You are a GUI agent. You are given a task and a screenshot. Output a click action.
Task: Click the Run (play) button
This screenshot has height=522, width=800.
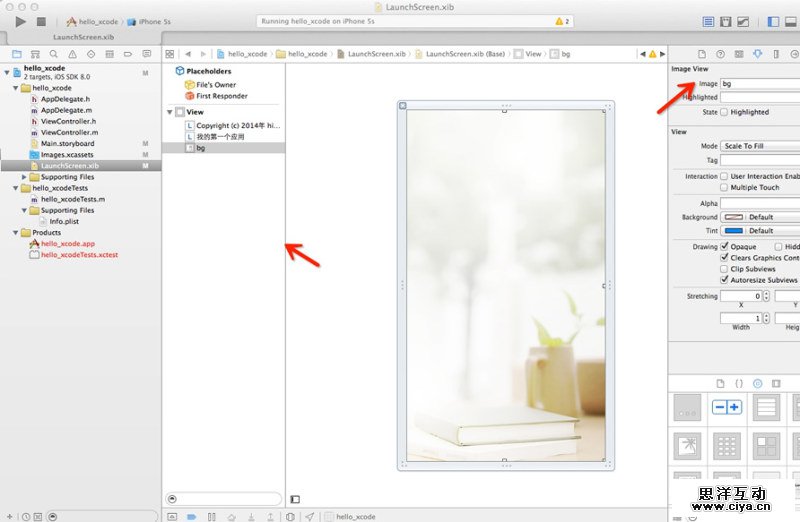(20, 21)
